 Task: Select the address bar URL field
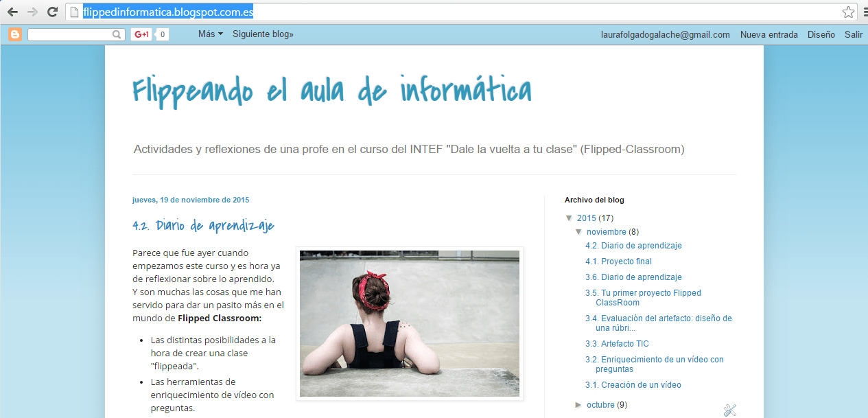(x=460, y=12)
